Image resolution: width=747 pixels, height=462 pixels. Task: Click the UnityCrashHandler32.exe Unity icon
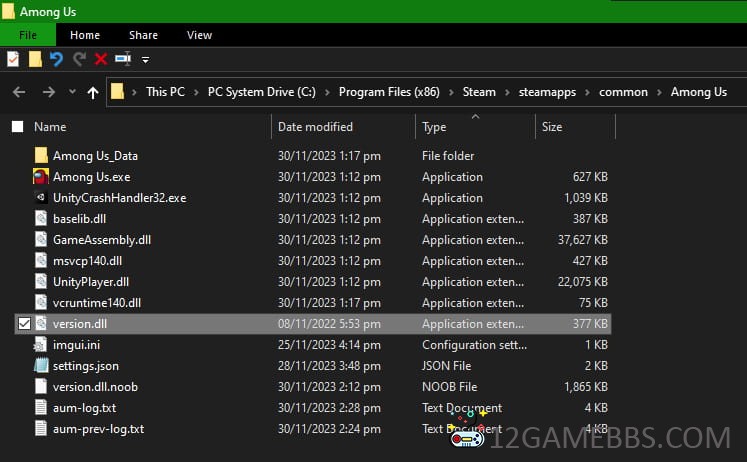41,197
